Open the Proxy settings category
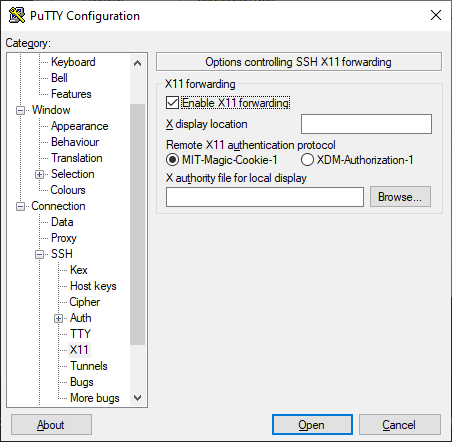This screenshot has height=442, width=452. (64, 238)
